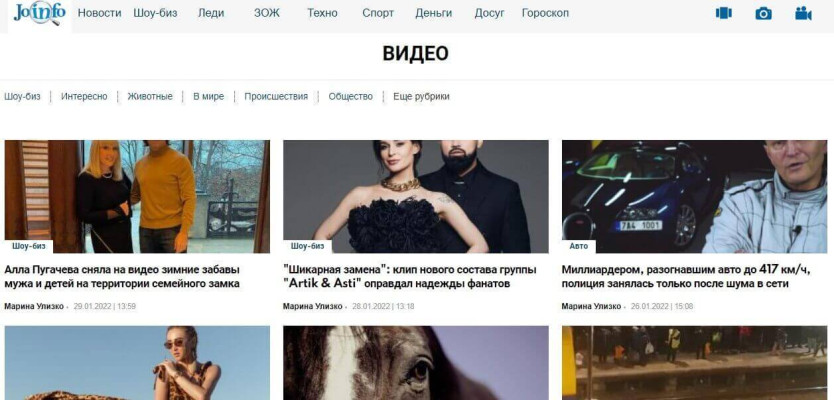Screen dimensions: 834x400
Task: Open the Новости menu item
Action: 99,13
